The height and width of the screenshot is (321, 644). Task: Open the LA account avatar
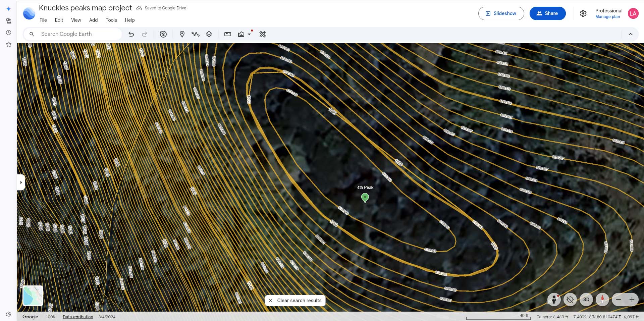(x=633, y=13)
